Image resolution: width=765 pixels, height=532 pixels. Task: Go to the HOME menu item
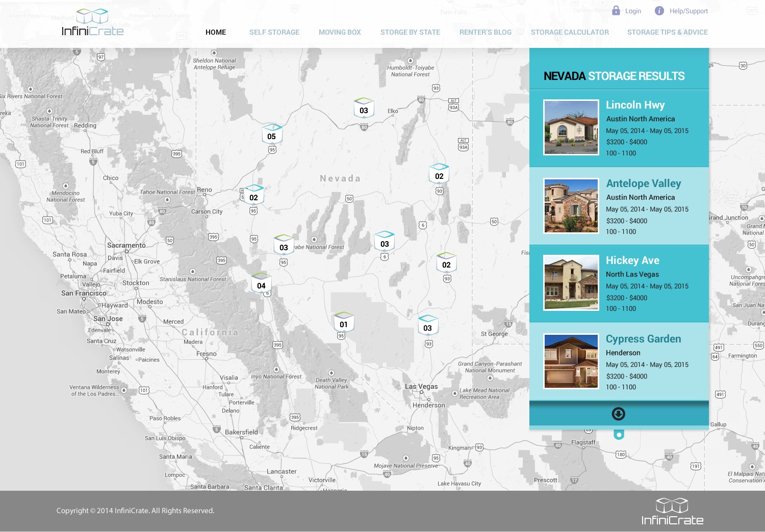216,32
